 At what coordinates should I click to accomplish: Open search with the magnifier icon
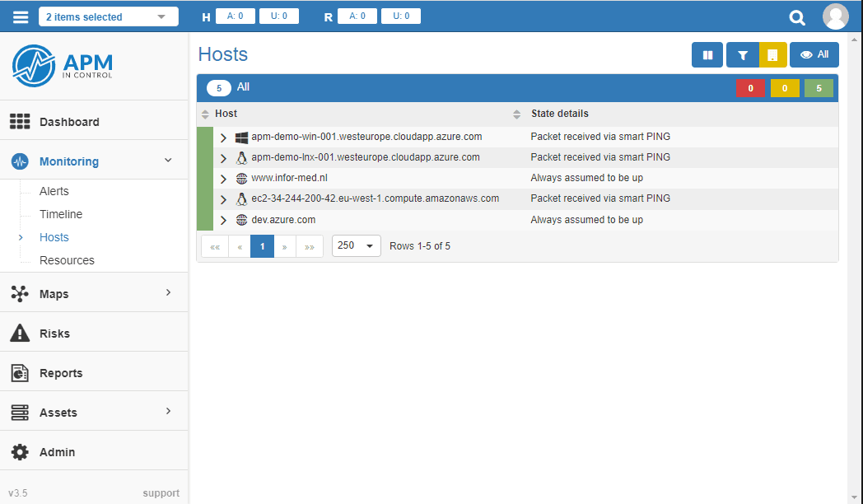(797, 17)
